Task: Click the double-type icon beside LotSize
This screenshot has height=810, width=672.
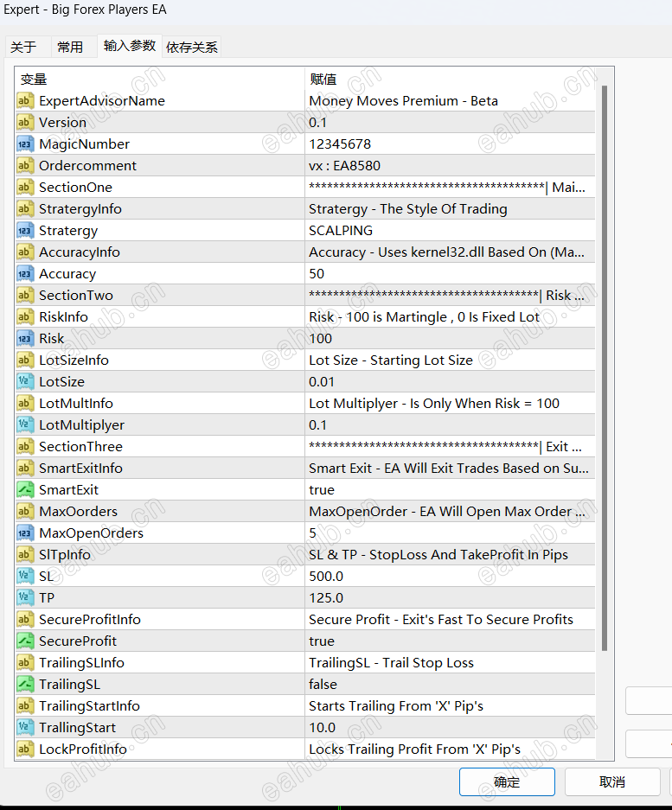Action: coord(25,382)
